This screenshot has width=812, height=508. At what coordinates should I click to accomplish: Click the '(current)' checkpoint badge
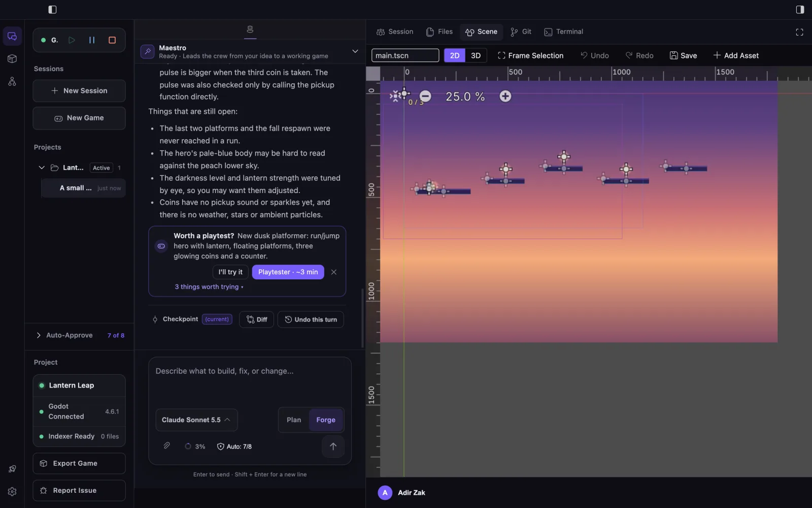pyautogui.click(x=217, y=320)
